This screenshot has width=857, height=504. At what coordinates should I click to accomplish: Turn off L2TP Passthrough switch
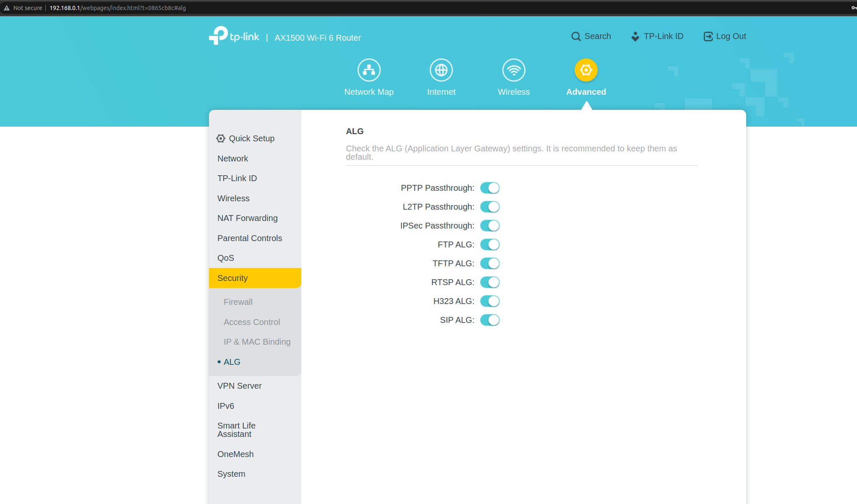tap(490, 207)
